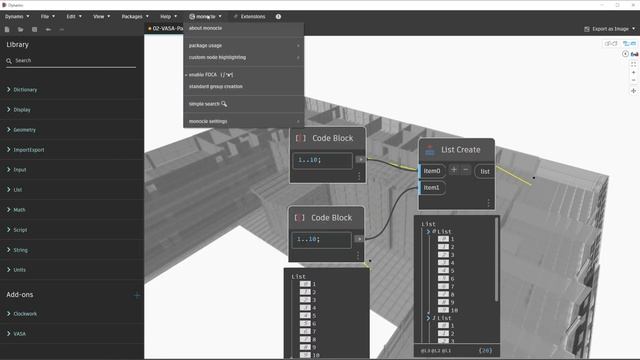640x360 pixels.
Task: Click the Zoom in plus icon
Action: point(633,72)
